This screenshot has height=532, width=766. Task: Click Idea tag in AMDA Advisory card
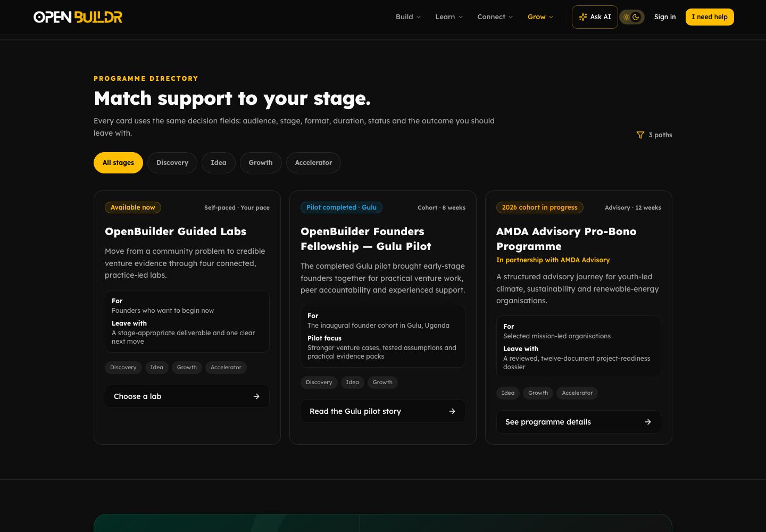pyautogui.click(x=508, y=393)
